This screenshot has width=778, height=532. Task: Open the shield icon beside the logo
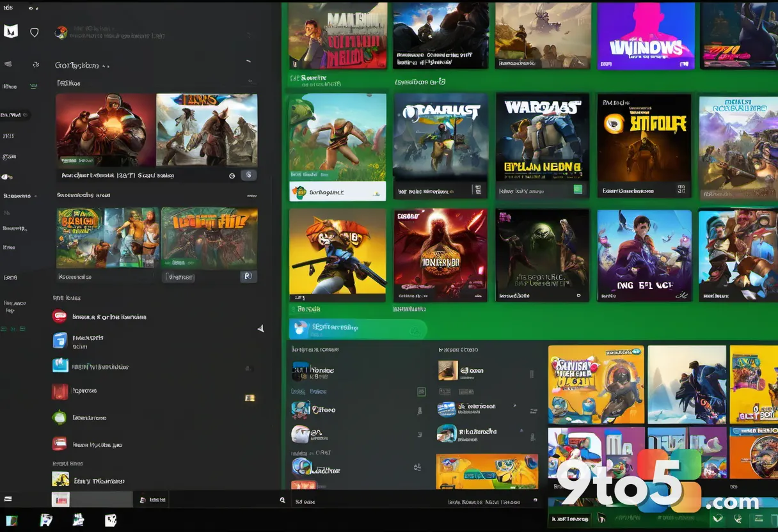click(35, 32)
